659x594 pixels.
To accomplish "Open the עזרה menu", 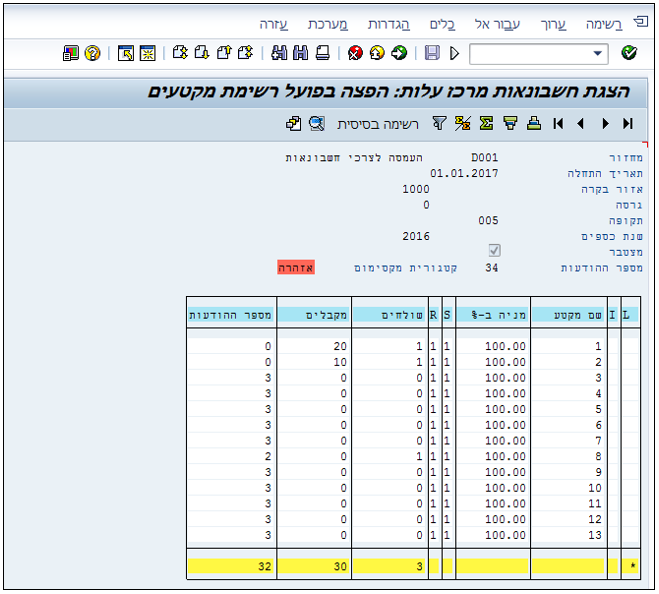I will coord(274,24).
